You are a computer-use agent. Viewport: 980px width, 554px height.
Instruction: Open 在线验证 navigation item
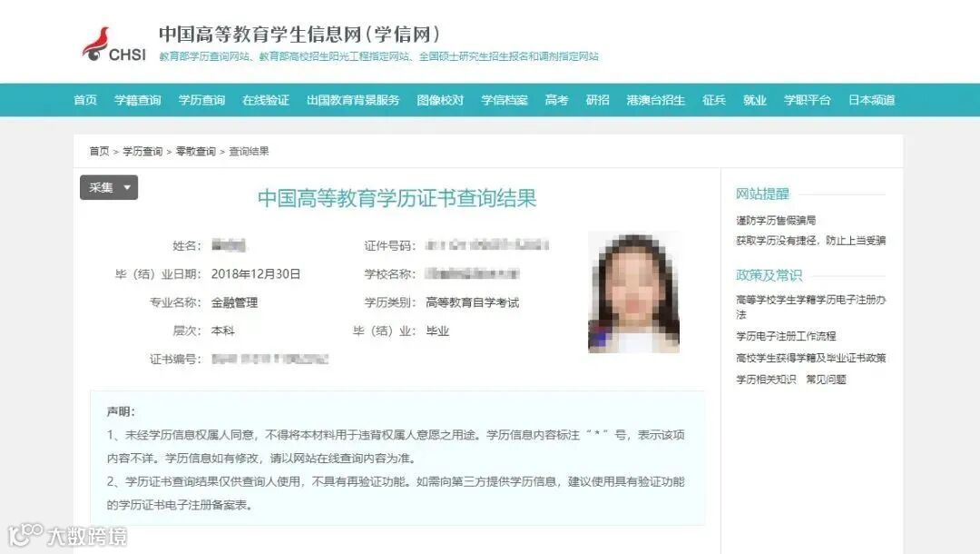click(266, 100)
